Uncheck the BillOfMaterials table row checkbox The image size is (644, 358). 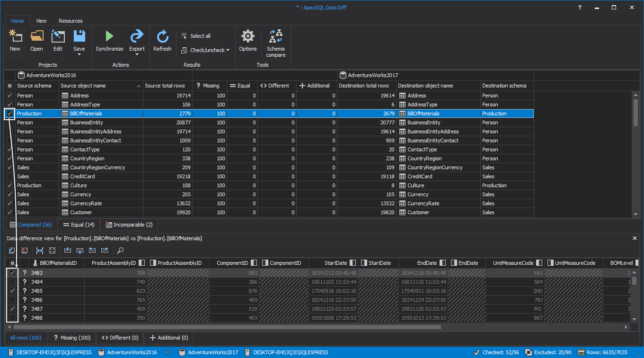click(9, 114)
